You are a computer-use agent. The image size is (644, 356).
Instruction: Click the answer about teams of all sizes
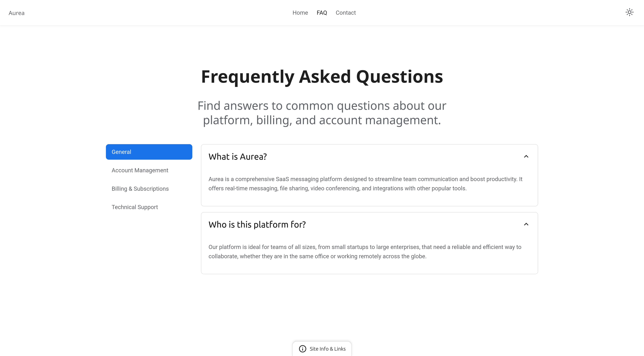[365, 252]
